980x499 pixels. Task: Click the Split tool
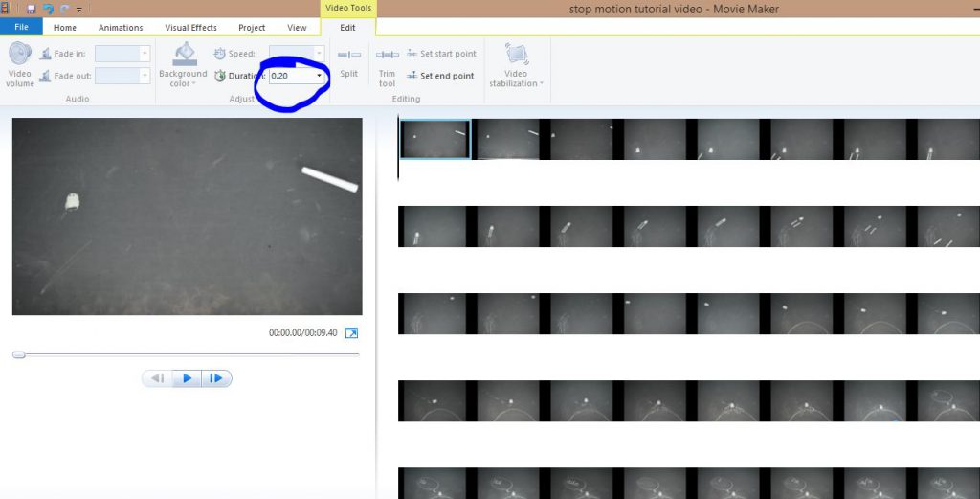[x=348, y=64]
